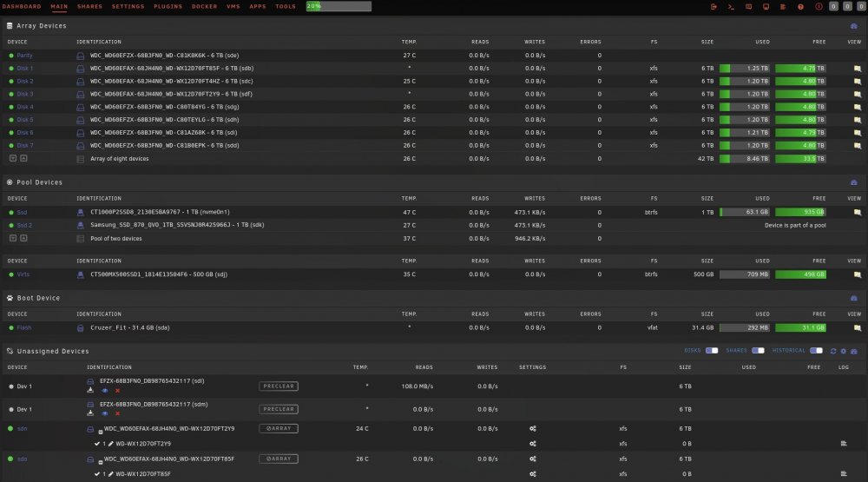Go to the Plugins tab
Image resolution: width=868 pixels, height=482 pixels.
coord(168,7)
